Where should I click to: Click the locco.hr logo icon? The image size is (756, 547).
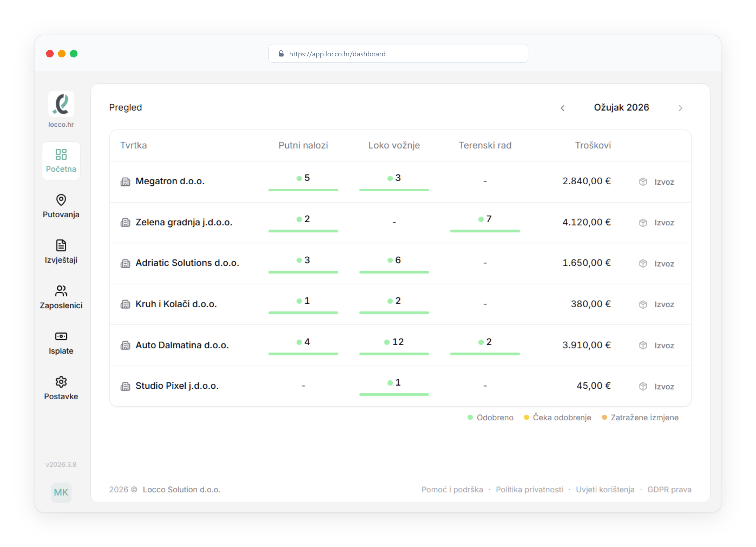[x=61, y=104]
